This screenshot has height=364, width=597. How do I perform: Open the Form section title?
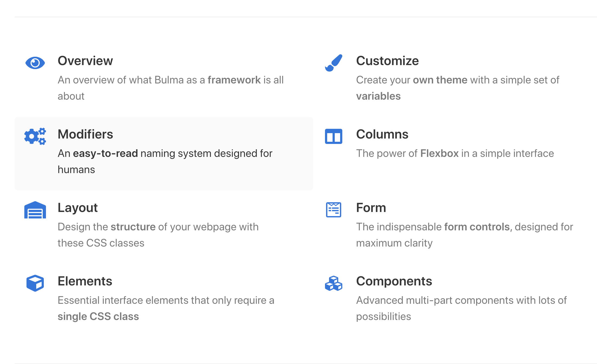tap(371, 208)
